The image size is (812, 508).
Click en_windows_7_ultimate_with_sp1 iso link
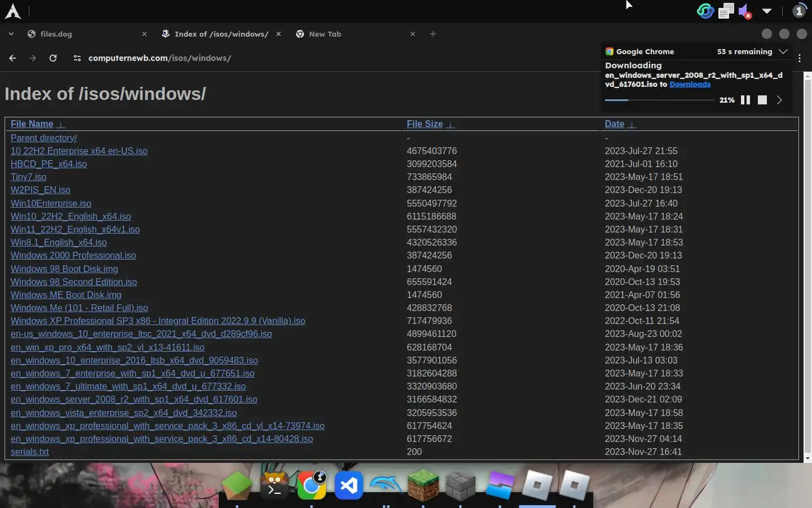128,386
